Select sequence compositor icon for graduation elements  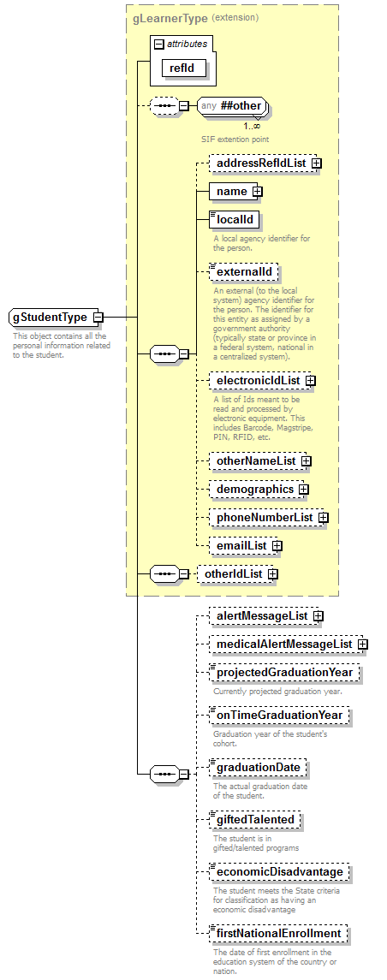point(165,774)
